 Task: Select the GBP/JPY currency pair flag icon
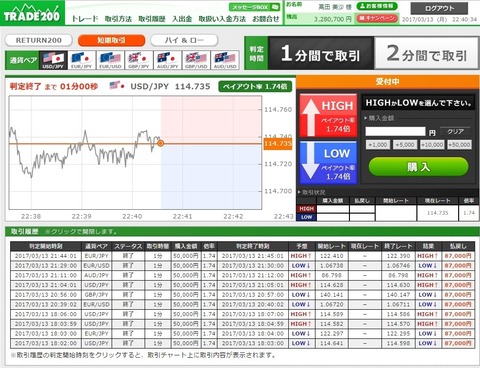coord(139,60)
